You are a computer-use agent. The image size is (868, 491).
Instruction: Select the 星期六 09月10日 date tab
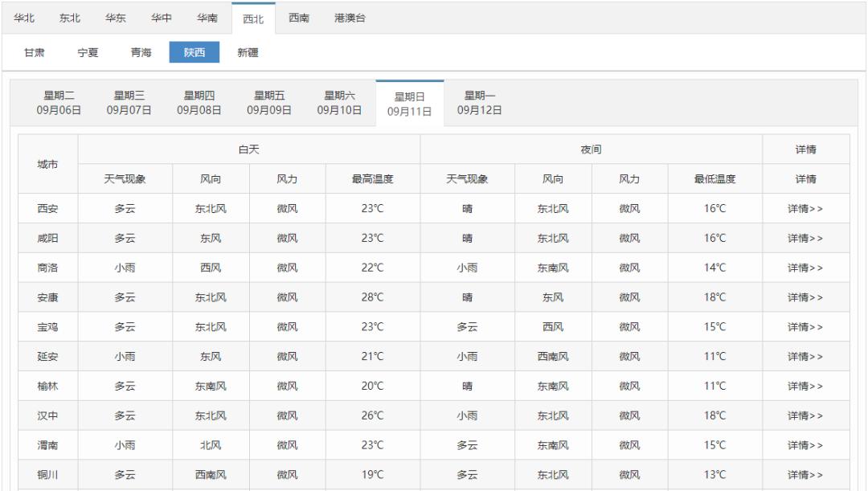click(339, 104)
